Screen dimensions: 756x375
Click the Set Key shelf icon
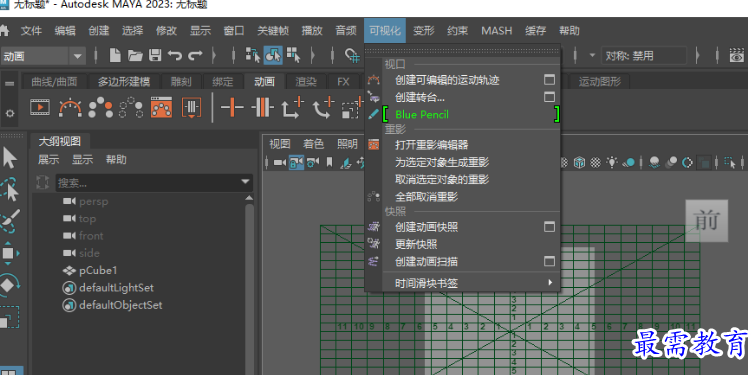pos(232,107)
